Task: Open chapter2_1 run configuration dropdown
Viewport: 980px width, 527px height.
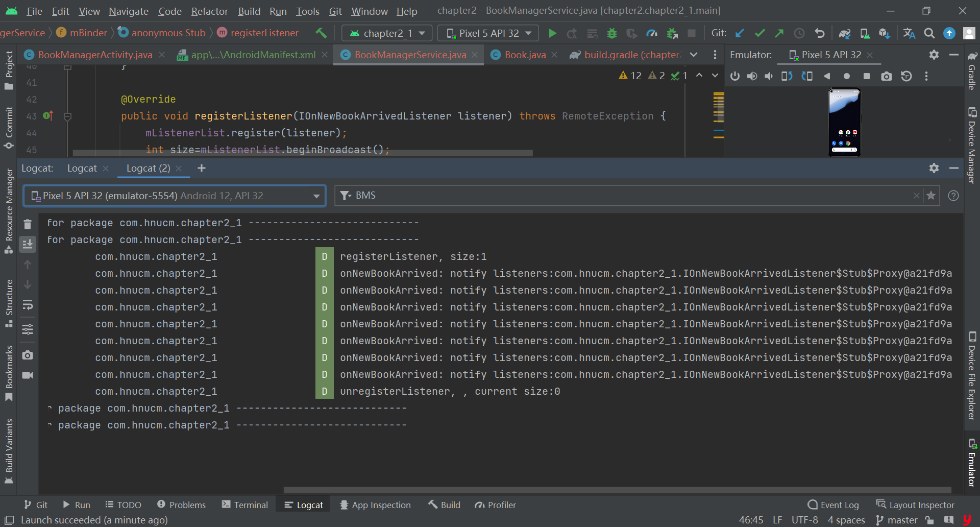Action: [x=386, y=33]
